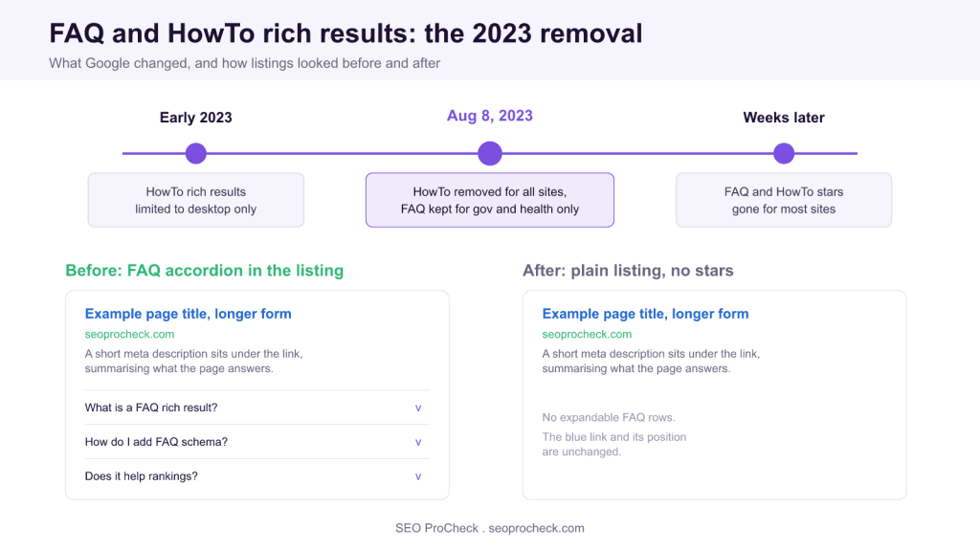980x551 pixels.
Task: Click the 'Early 2023' date label
Action: (x=195, y=118)
